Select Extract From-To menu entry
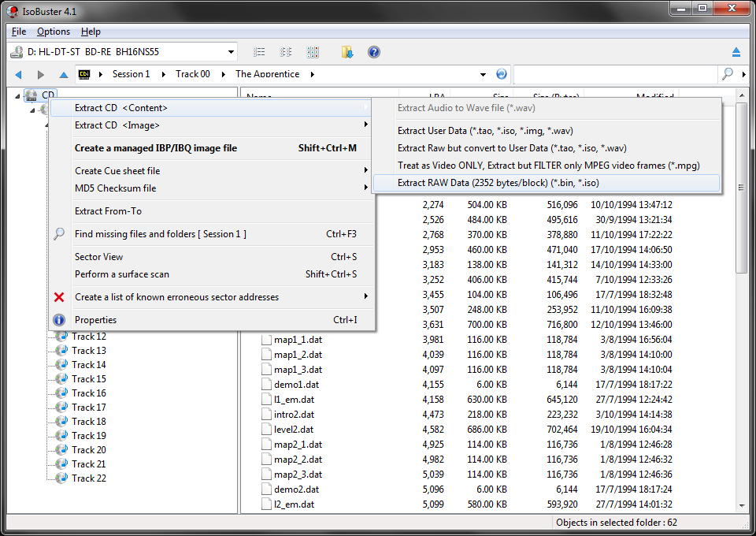The image size is (756, 536). point(212,210)
